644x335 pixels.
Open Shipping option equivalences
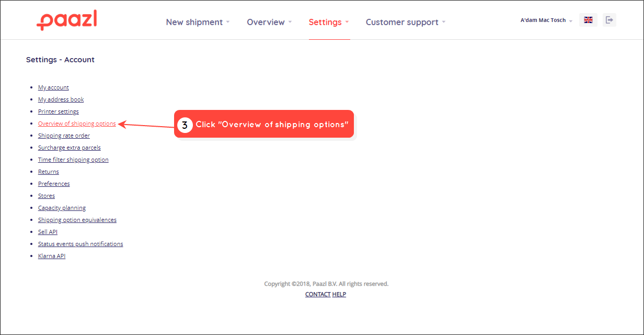[x=77, y=220]
